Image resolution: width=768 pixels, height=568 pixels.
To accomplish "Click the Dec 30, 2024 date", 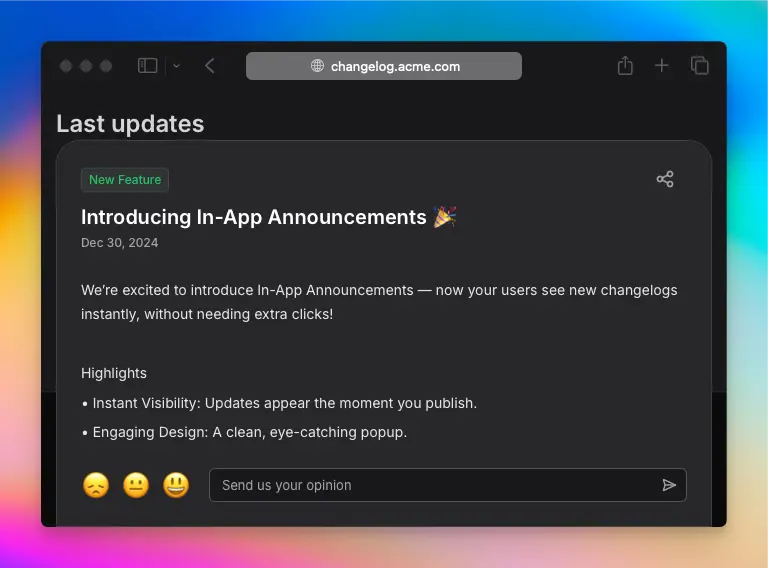I will 120,243.
